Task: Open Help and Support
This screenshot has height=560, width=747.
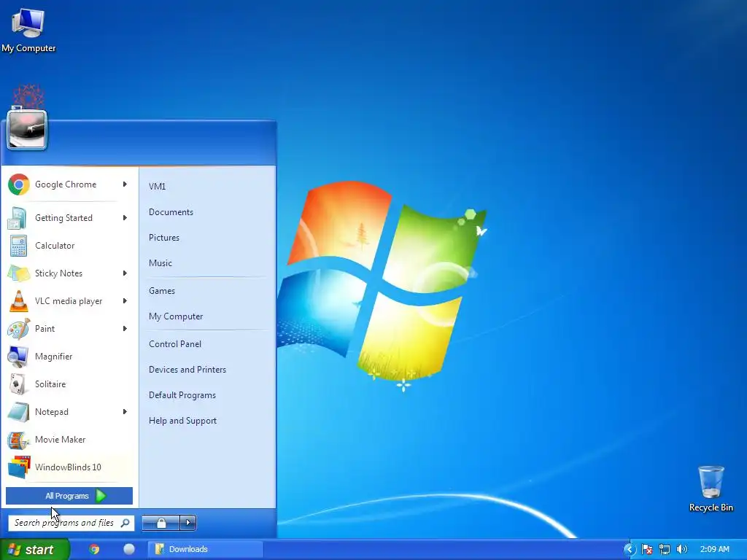Action: pos(182,421)
